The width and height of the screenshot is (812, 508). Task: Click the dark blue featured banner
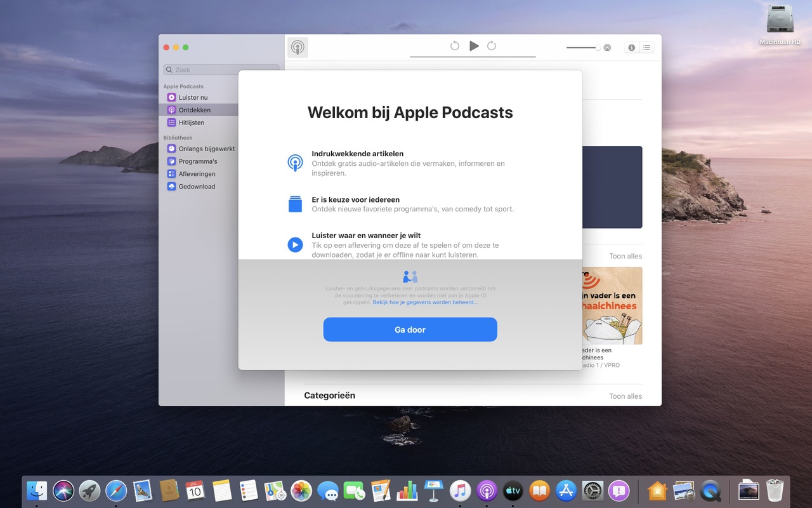(612, 187)
